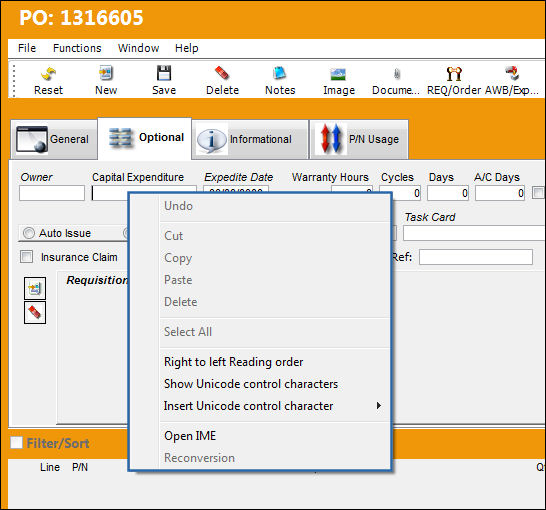The height and width of the screenshot is (510, 546).
Task: Create a new record with New icon
Action: (x=106, y=80)
